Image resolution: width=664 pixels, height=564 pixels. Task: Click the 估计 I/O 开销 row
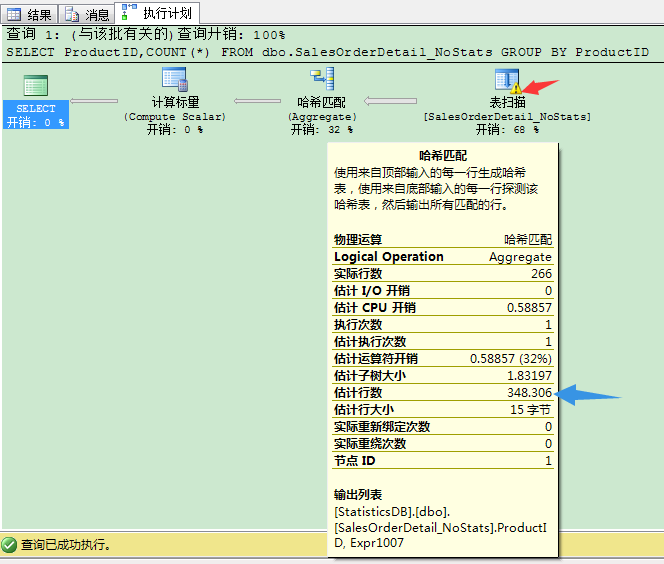[443, 290]
